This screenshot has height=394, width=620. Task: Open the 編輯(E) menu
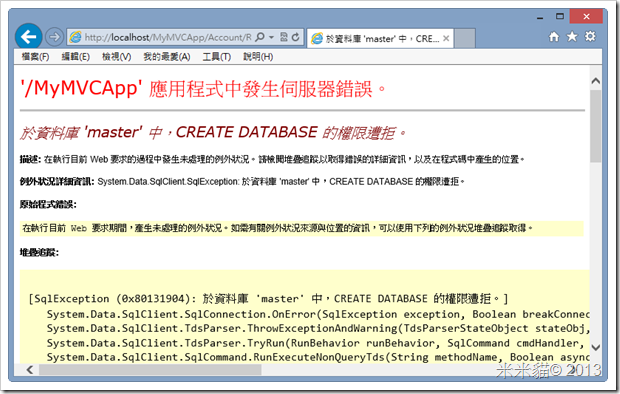click(76, 57)
